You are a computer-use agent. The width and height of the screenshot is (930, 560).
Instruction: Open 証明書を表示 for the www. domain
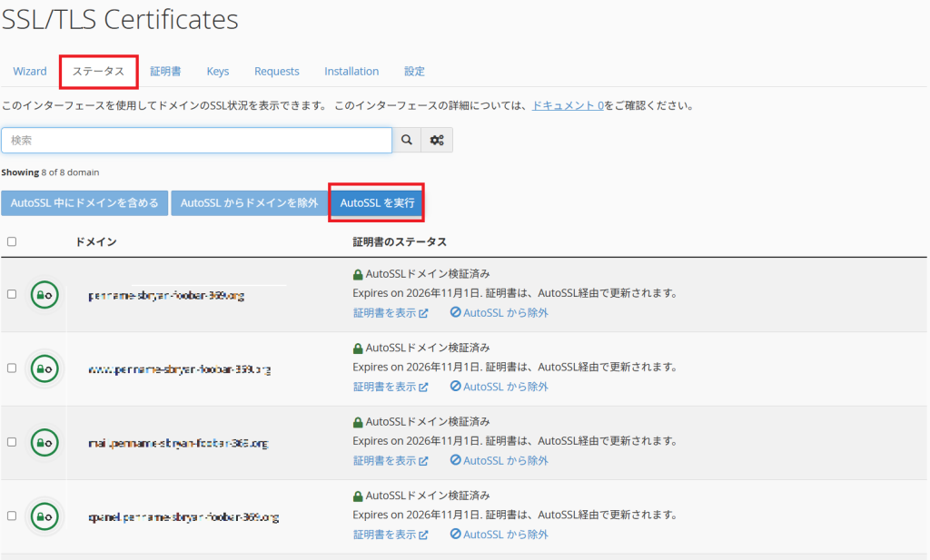point(391,387)
